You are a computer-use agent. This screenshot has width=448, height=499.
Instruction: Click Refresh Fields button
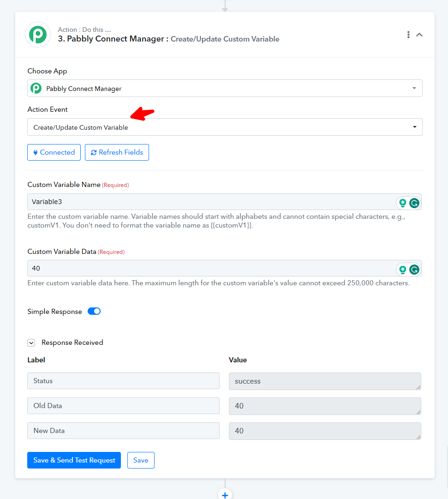coord(117,152)
